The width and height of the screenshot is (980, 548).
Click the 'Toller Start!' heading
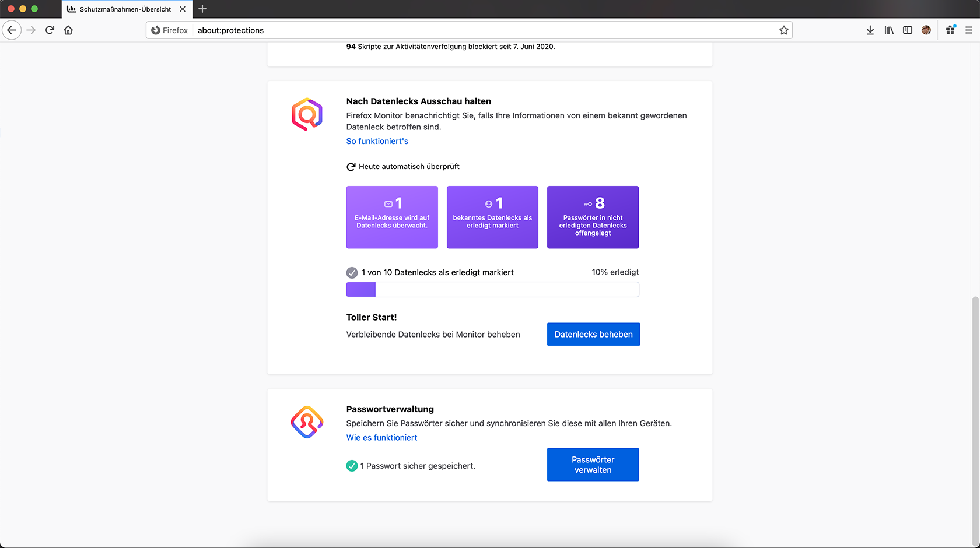(372, 317)
